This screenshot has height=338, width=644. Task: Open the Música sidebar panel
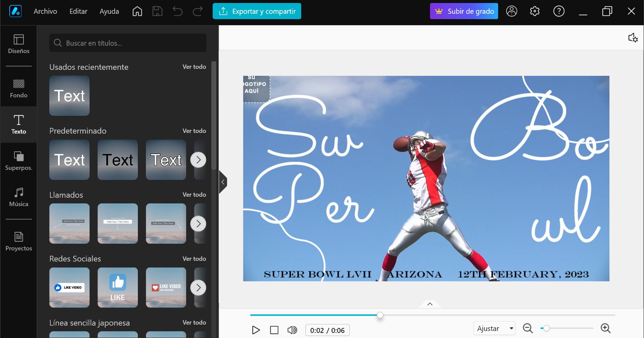click(x=19, y=197)
